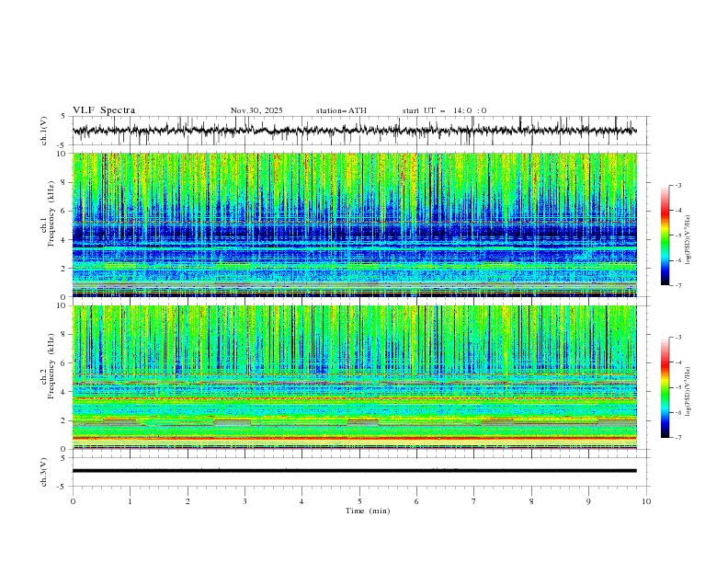Click the ch.1 spectrogram color scale bar
Screen dimensions: 728x563
pos(665,236)
